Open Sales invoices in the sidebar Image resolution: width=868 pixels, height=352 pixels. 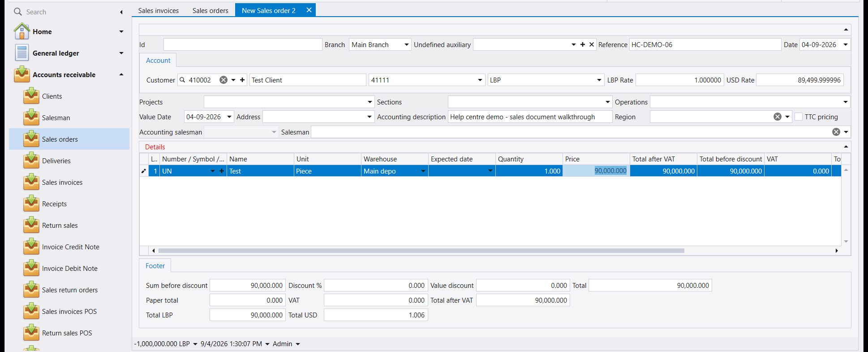click(62, 182)
